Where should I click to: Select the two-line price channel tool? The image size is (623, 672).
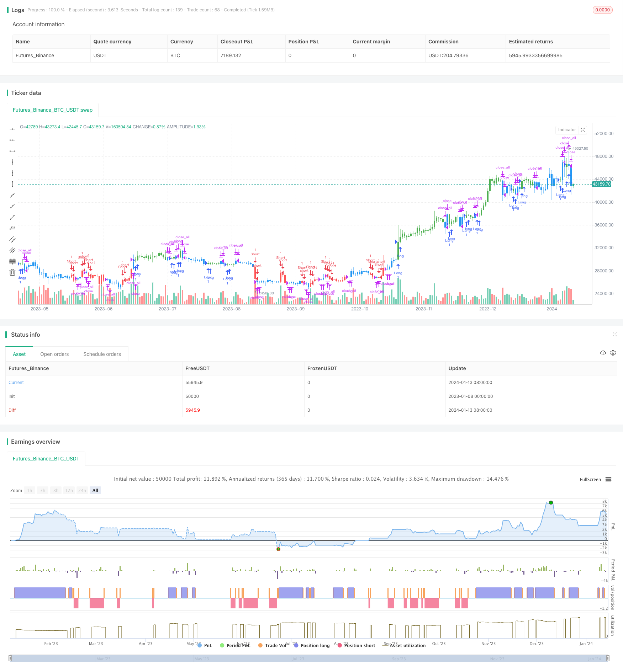pyautogui.click(x=12, y=239)
